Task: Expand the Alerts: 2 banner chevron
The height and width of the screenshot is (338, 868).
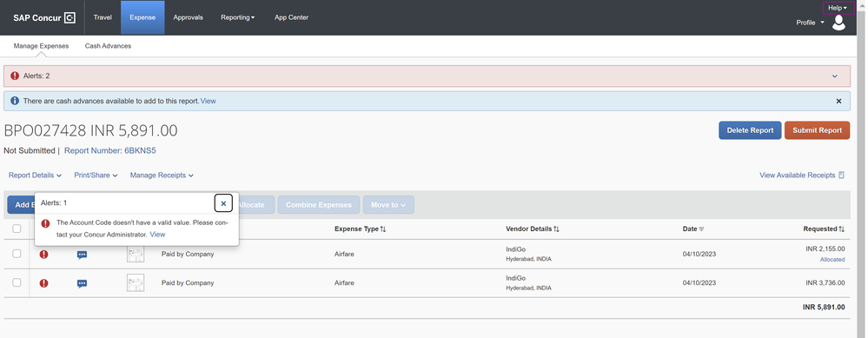Action: coord(835,76)
